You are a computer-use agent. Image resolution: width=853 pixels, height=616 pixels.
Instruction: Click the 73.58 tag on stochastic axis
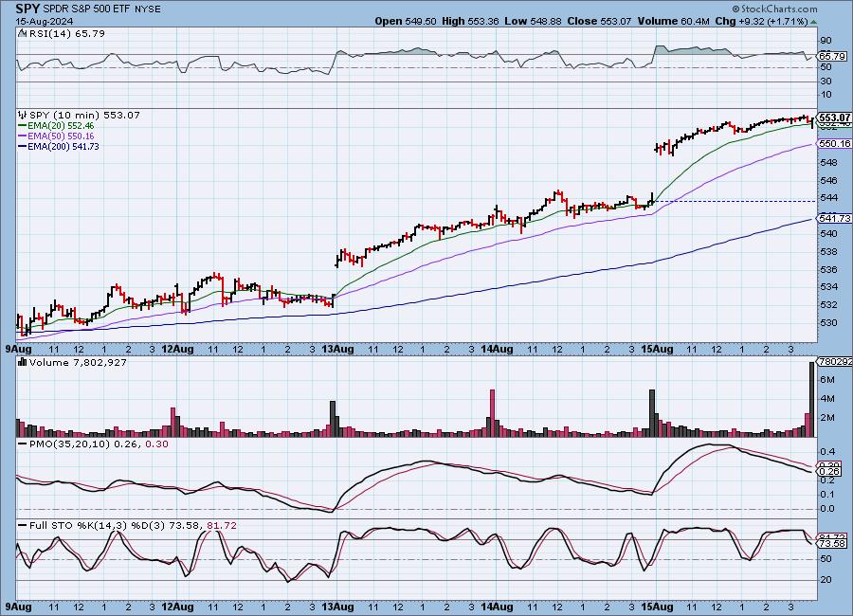pyautogui.click(x=832, y=544)
